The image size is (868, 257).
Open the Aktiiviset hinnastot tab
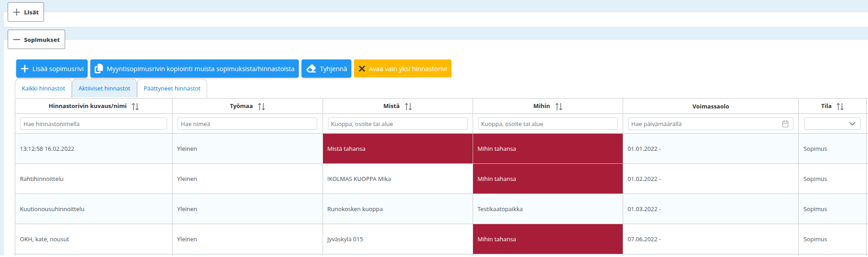tap(104, 89)
